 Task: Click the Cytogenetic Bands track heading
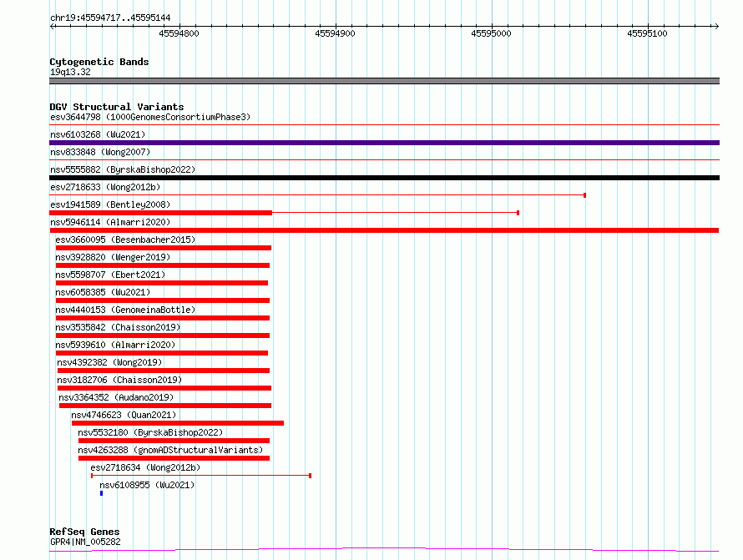pos(99,62)
